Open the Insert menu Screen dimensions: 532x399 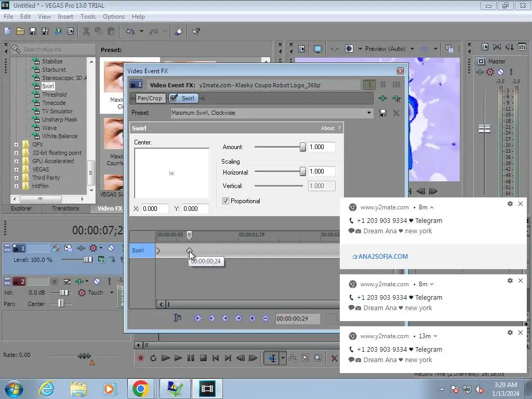click(x=65, y=16)
